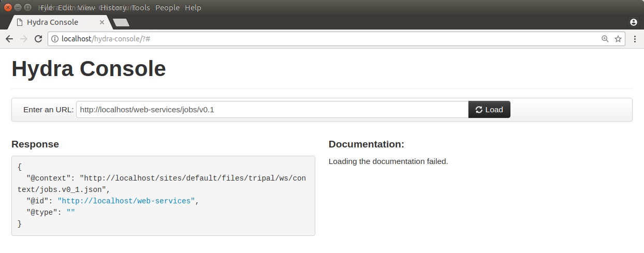The width and height of the screenshot is (644, 253).
Task: Follow the http://localhost/web-services link
Action: pyautogui.click(x=127, y=201)
